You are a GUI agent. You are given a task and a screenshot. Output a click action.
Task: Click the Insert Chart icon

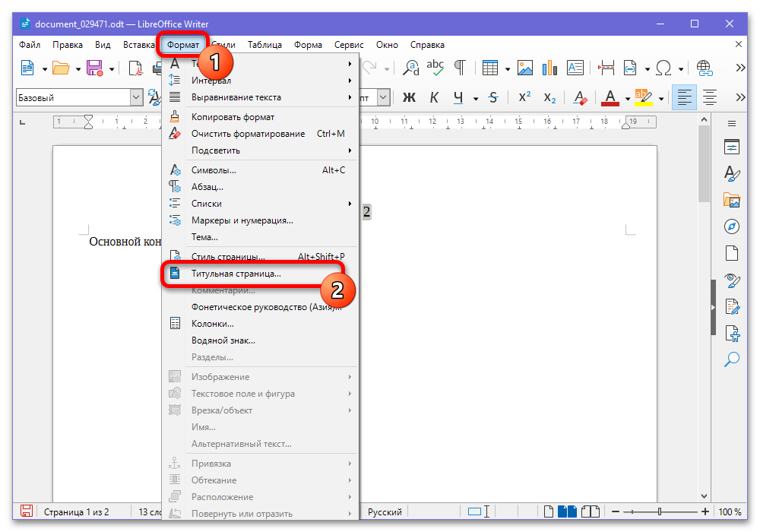[x=549, y=68]
